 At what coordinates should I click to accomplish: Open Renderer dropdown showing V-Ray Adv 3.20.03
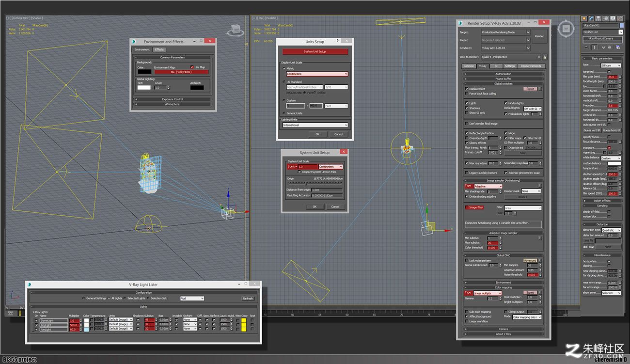[x=505, y=48]
